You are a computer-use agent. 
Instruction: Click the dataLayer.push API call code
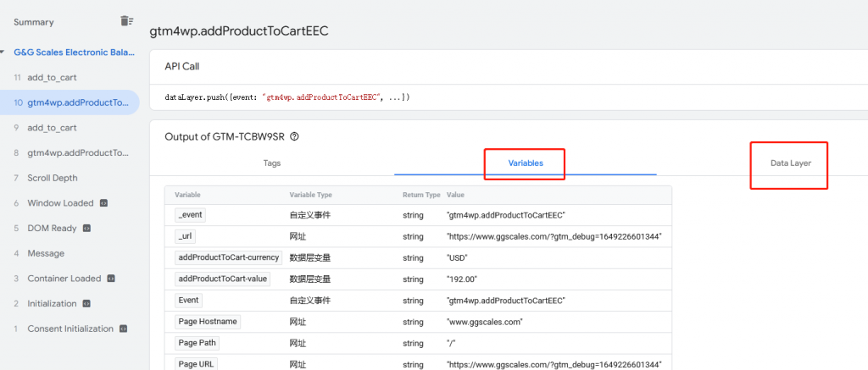[x=287, y=97]
